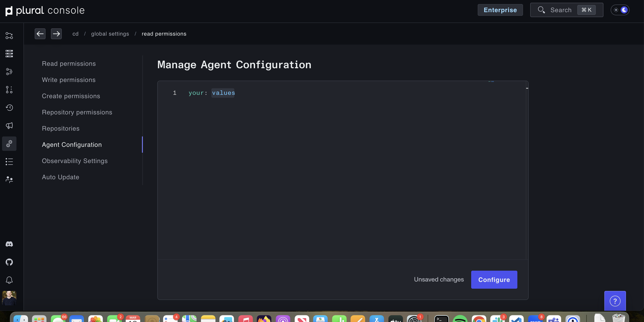Open the help question mark widget

(x=615, y=301)
